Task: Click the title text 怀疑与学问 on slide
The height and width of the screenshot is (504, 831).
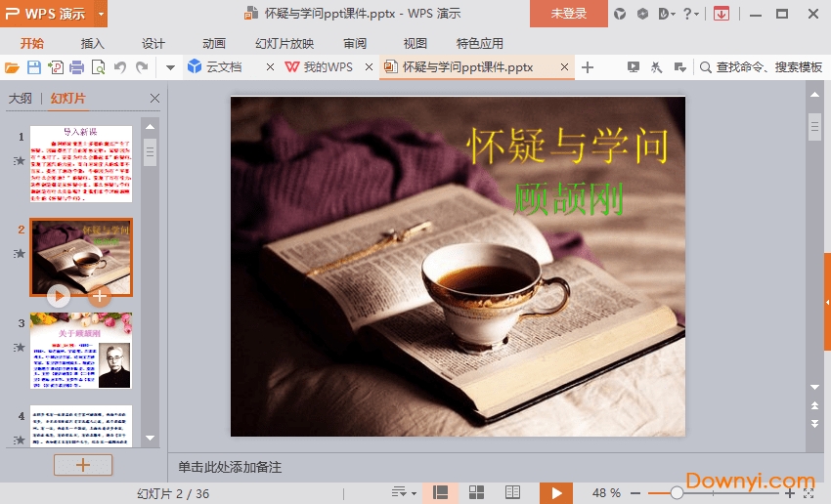Action: (x=568, y=146)
